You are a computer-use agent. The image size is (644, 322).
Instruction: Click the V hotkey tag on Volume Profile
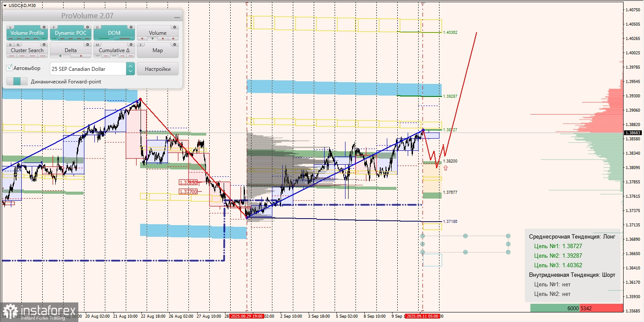click(x=10, y=27)
